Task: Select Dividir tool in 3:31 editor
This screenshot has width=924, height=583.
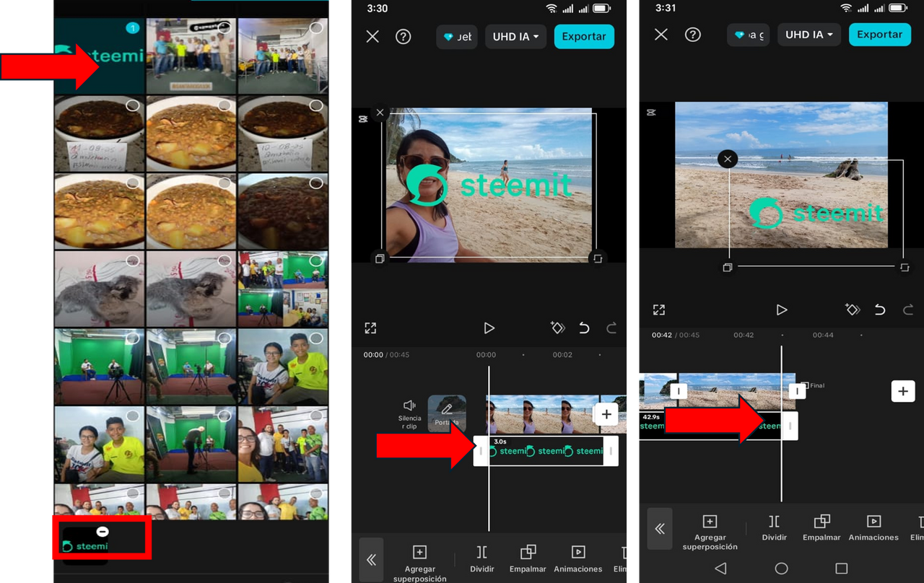Action: [x=774, y=527]
